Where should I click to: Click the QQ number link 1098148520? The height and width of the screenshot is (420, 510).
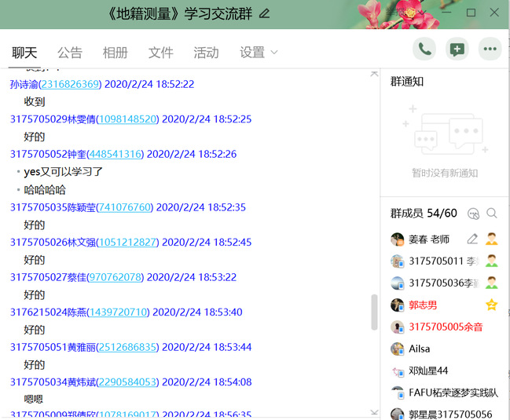click(x=127, y=119)
